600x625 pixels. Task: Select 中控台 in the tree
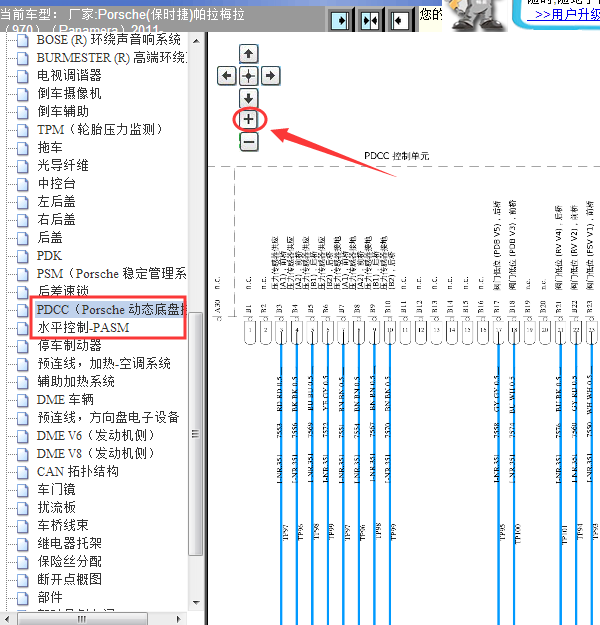pyautogui.click(x=56, y=183)
